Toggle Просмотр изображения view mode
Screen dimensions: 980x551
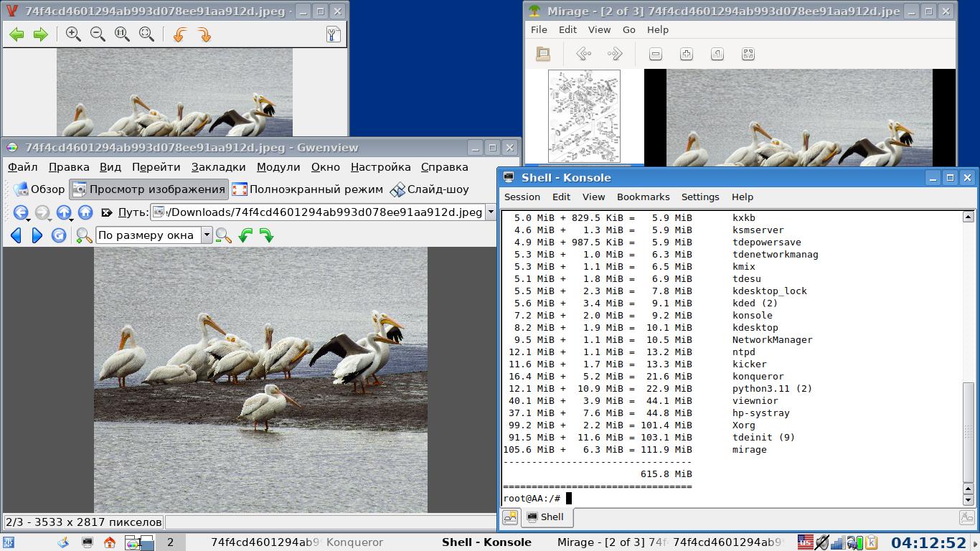click(x=149, y=189)
